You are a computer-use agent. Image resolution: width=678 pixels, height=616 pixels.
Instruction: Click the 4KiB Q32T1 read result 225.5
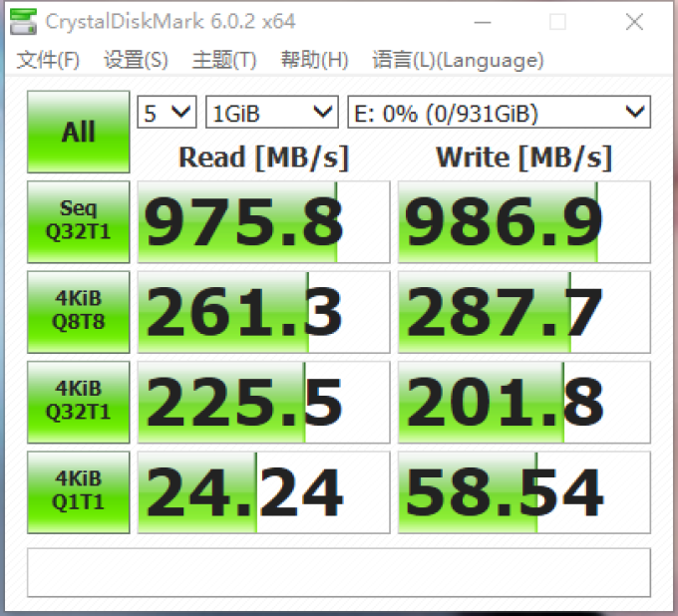[x=264, y=402]
